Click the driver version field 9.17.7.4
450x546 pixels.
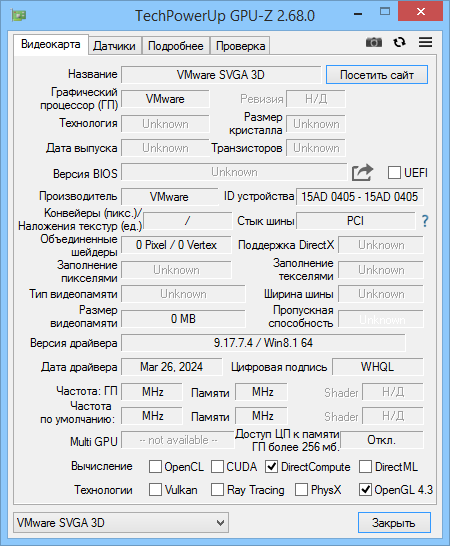(263, 343)
